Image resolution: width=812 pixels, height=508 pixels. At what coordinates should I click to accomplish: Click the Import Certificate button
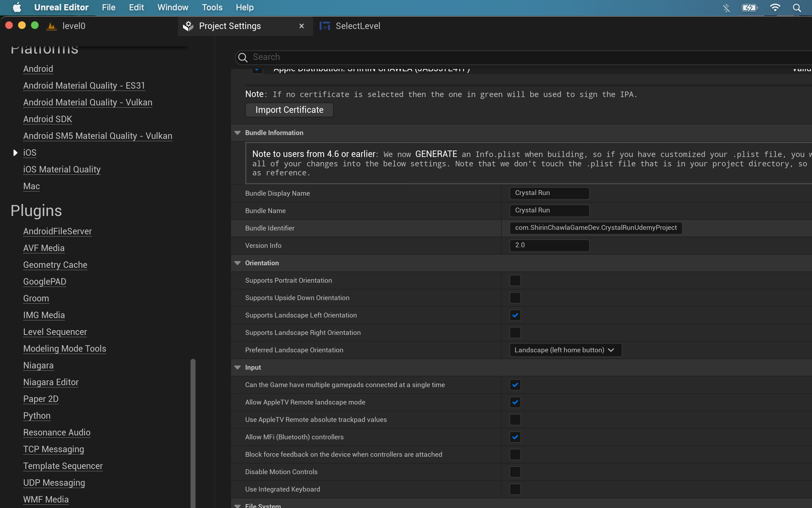[289, 110]
